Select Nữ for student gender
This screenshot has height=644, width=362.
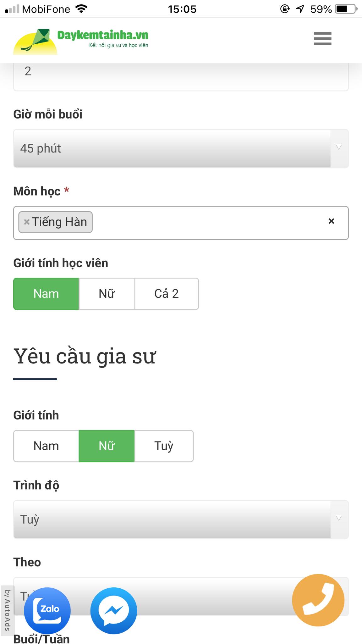[107, 294]
